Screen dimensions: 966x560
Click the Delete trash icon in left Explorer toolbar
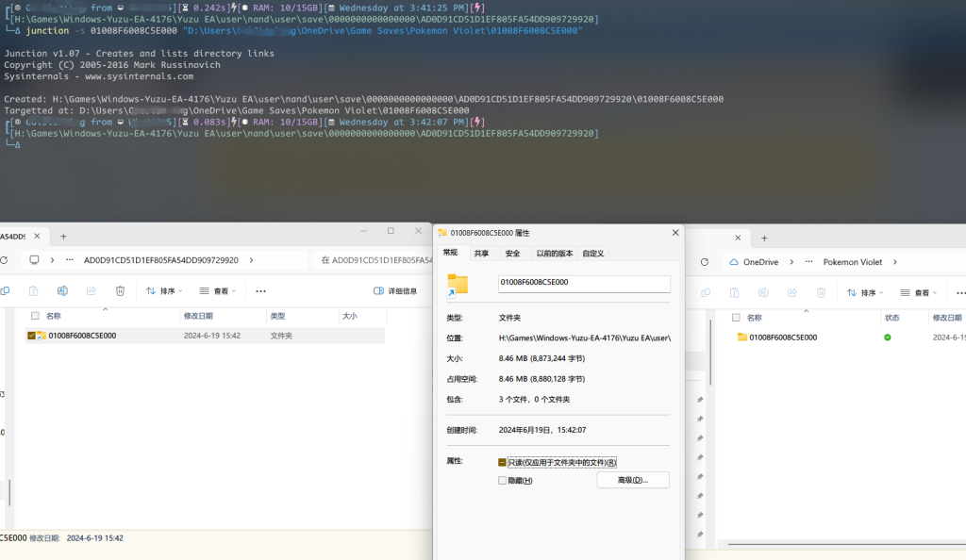click(x=120, y=291)
